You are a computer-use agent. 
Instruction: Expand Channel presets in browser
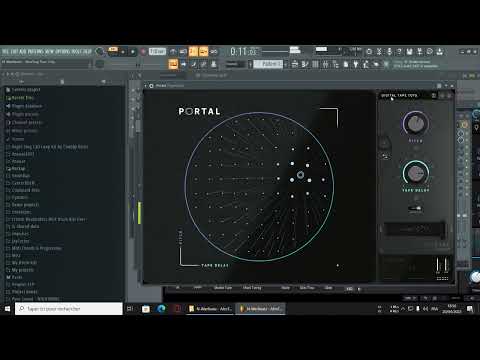tap(24, 122)
